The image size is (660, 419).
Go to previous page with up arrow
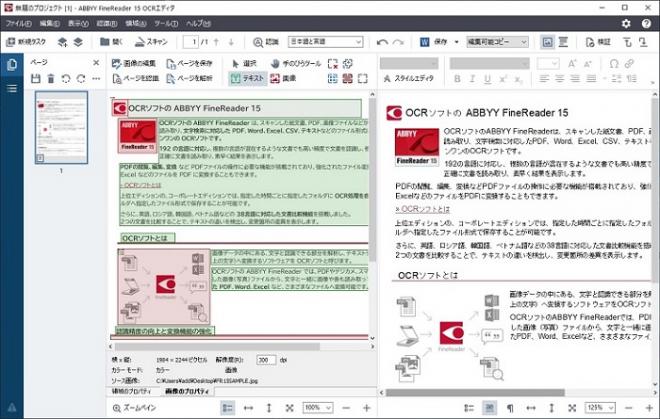coord(216,42)
